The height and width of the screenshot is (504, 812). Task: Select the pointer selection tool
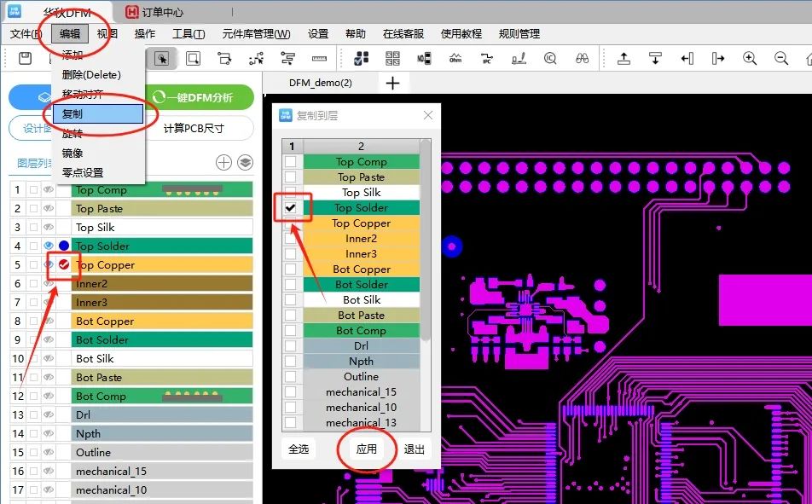click(161, 59)
